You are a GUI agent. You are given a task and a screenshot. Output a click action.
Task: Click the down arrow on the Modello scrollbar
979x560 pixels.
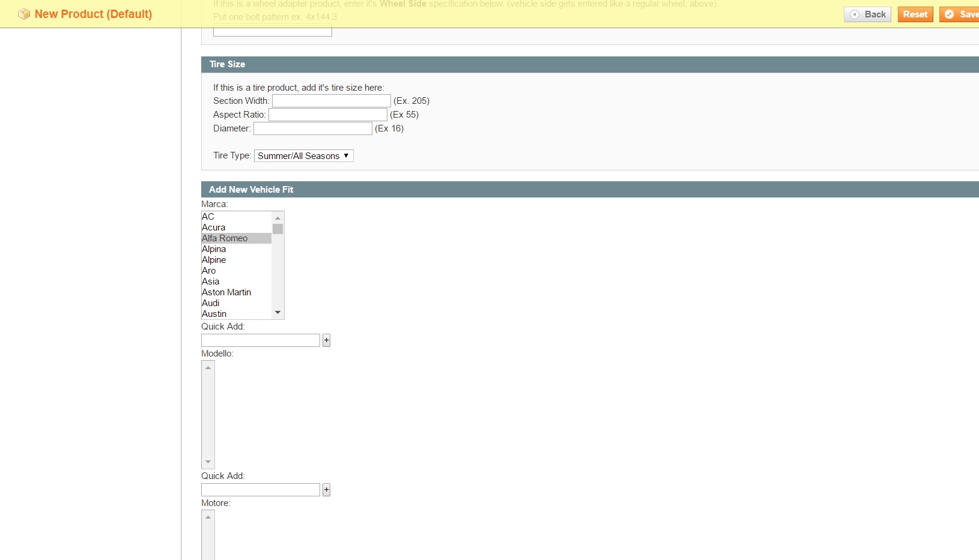tap(207, 462)
